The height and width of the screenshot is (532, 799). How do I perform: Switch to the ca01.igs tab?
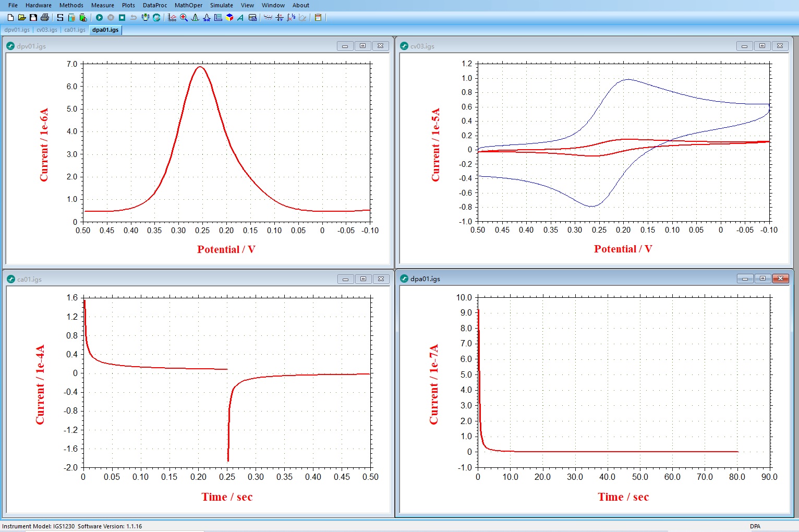[75, 30]
